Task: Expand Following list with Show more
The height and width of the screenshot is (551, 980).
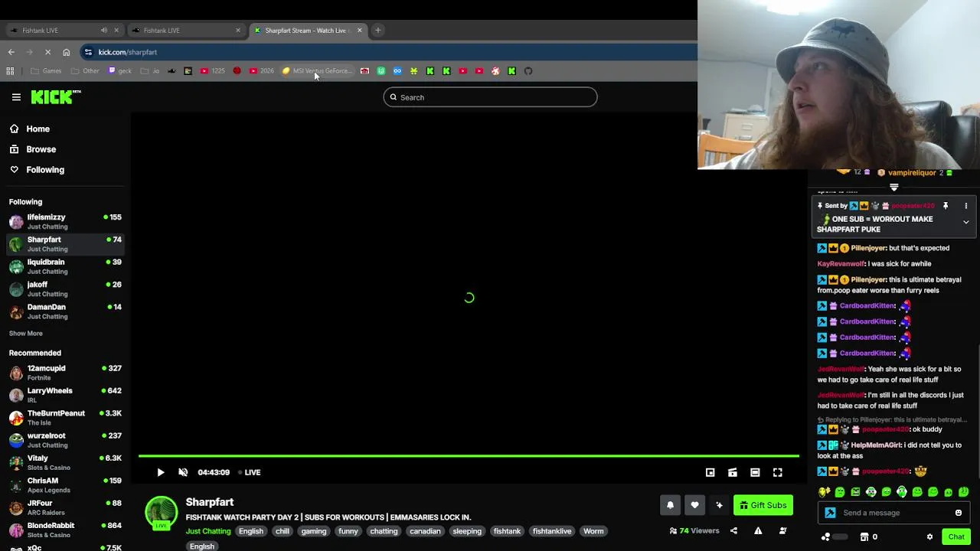Action: point(25,334)
